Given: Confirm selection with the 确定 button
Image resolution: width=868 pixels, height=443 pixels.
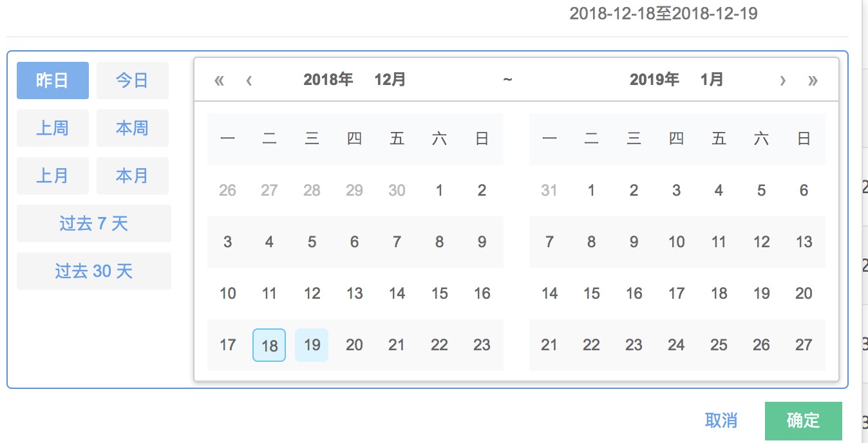Looking at the screenshot, I should click(x=803, y=420).
